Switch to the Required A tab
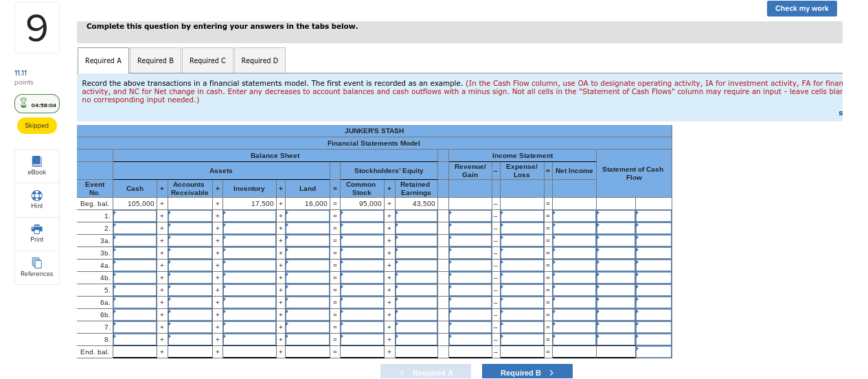The width and height of the screenshot is (868, 379). tap(103, 60)
